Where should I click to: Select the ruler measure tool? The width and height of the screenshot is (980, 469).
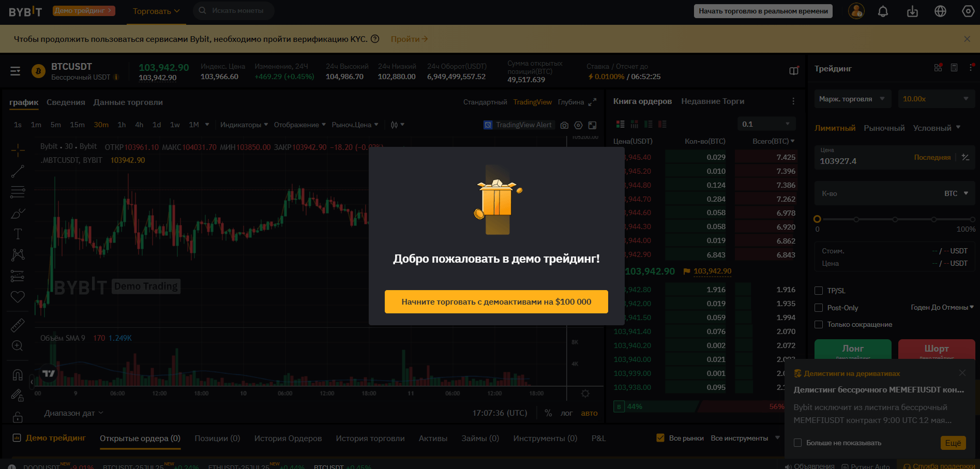[18, 325]
